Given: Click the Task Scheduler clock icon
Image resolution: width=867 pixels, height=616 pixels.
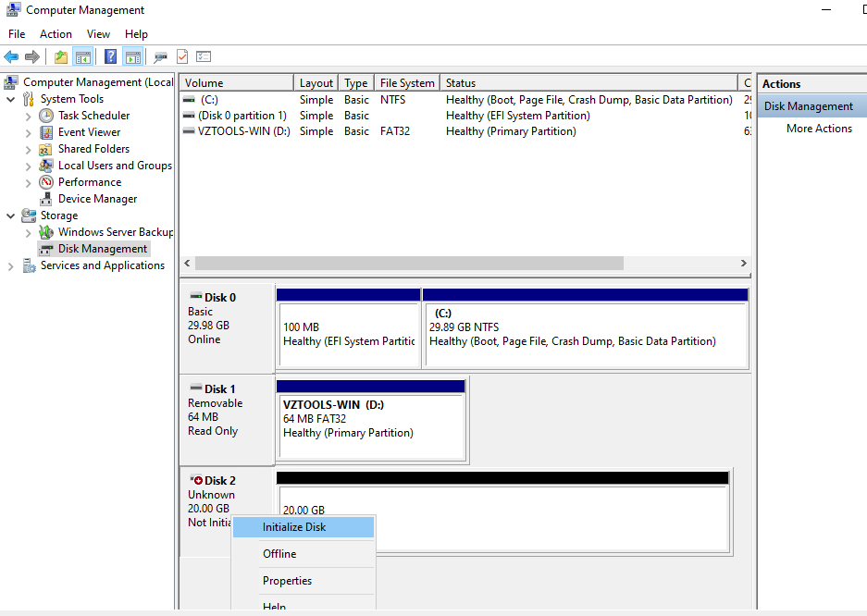Looking at the screenshot, I should pos(46,116).
